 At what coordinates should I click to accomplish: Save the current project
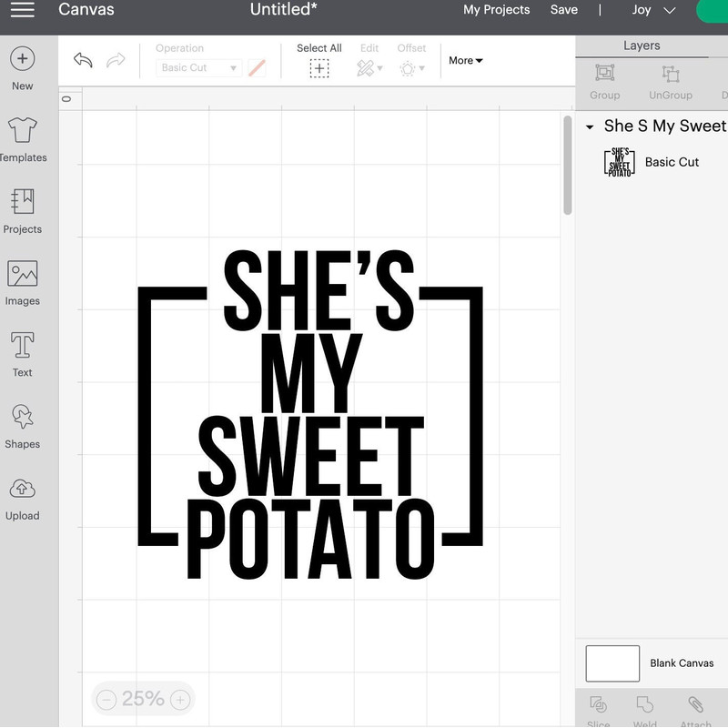[x=564, y=10]
